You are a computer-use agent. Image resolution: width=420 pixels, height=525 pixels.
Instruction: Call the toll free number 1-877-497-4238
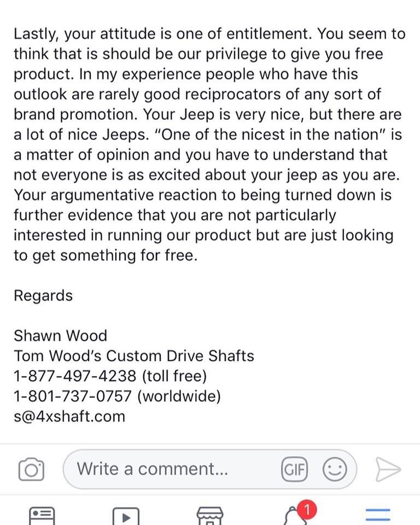(x=75, y=376)
